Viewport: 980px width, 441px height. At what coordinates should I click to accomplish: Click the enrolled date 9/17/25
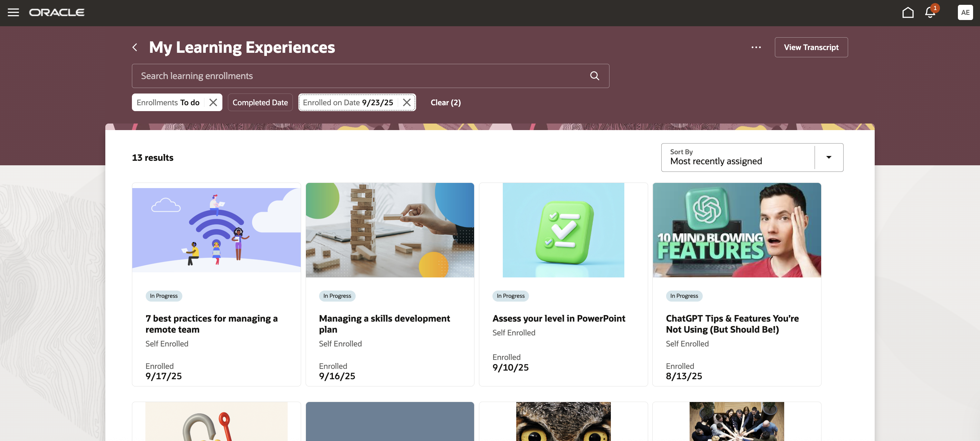pyautogui.click(x=164, y=376)
